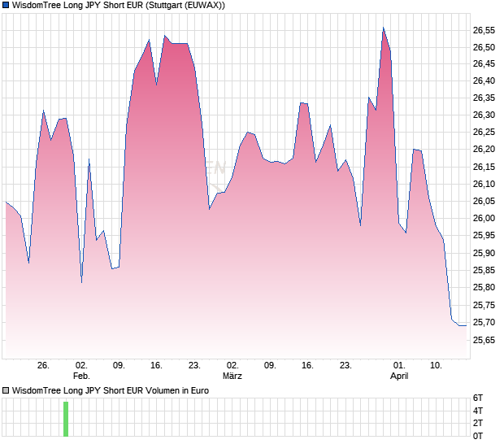Click the blue legend square beside WisdomTree title
This screenshot has width=504, height=444.
6,5
